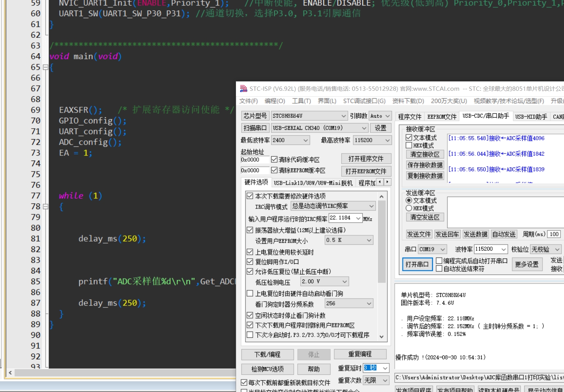Switch to the USB-HID助手 tab
The height and width of the screenshot is (392, 564).
tap(531, 117)
